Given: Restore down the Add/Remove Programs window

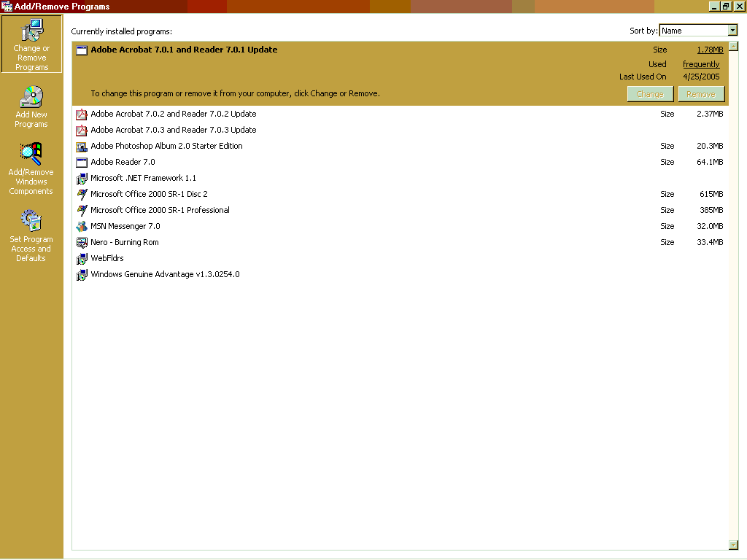Looking at the screenshot, I should [726, 6].
